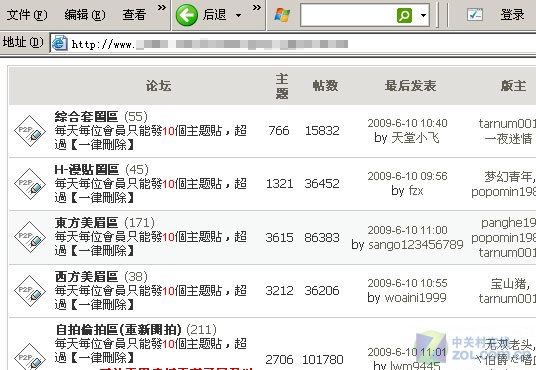The width and height of the screenshot is (536, 370).
Task: Click the P2P forum icon beside 西方美眉區
Action: 30,291
